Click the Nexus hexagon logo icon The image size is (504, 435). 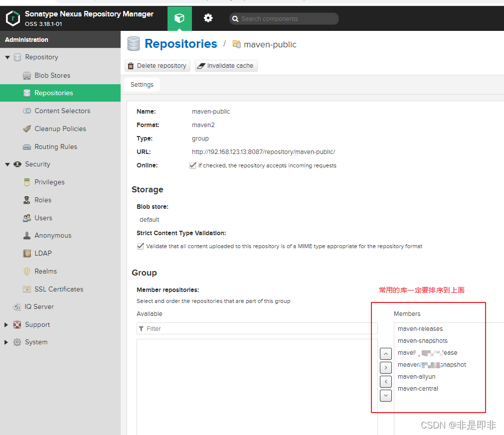13,18
